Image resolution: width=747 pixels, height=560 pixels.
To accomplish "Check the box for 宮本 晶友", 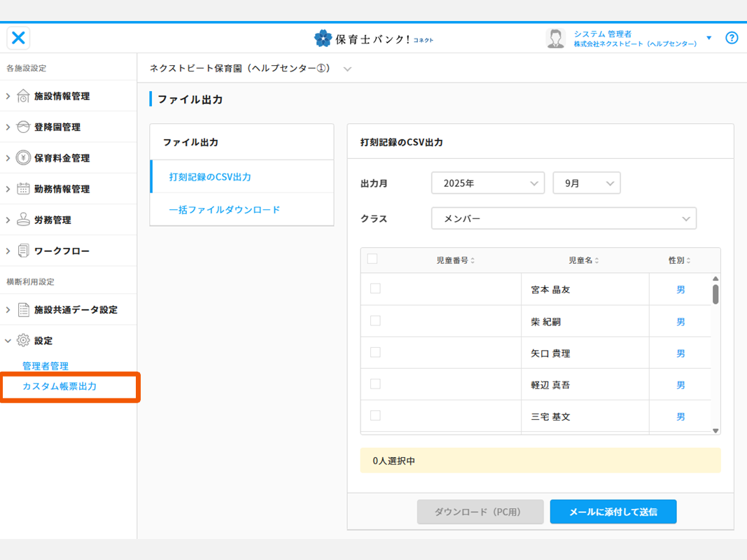I will (x=375, y=288).
